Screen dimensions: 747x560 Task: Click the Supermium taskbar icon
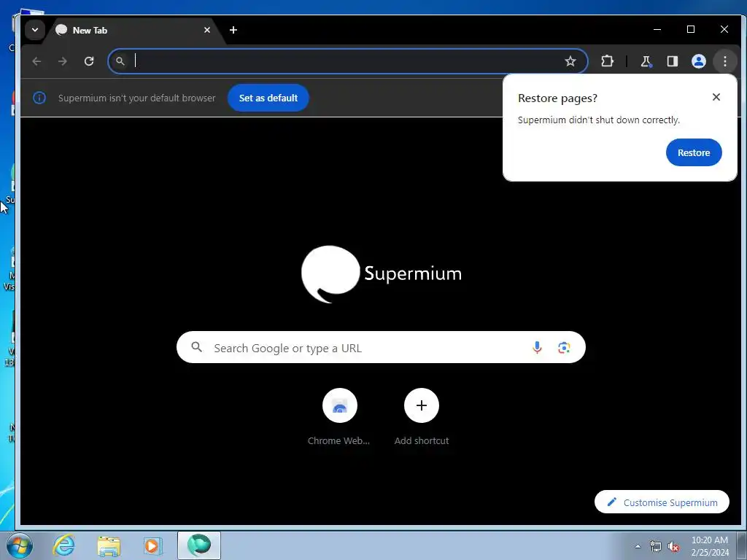click(198, 545)
